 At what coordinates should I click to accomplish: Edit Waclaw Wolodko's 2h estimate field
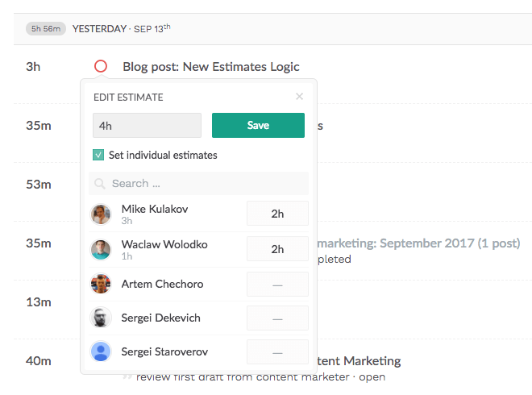pyautogui.click(x=277, y=249)
